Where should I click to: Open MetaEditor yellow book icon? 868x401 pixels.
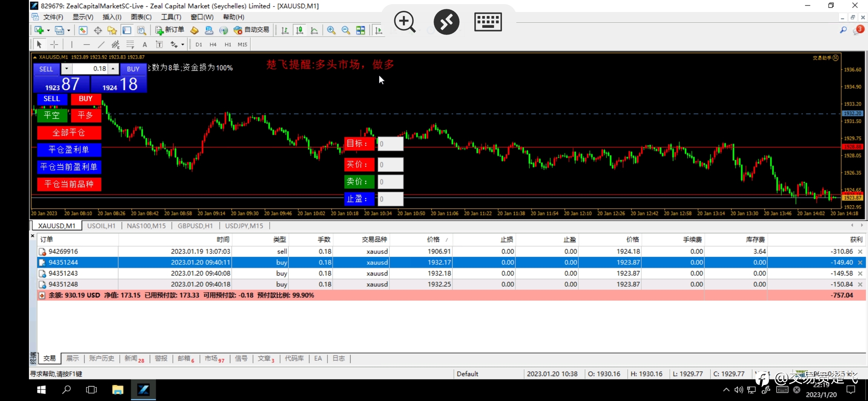tap(194, 30)
